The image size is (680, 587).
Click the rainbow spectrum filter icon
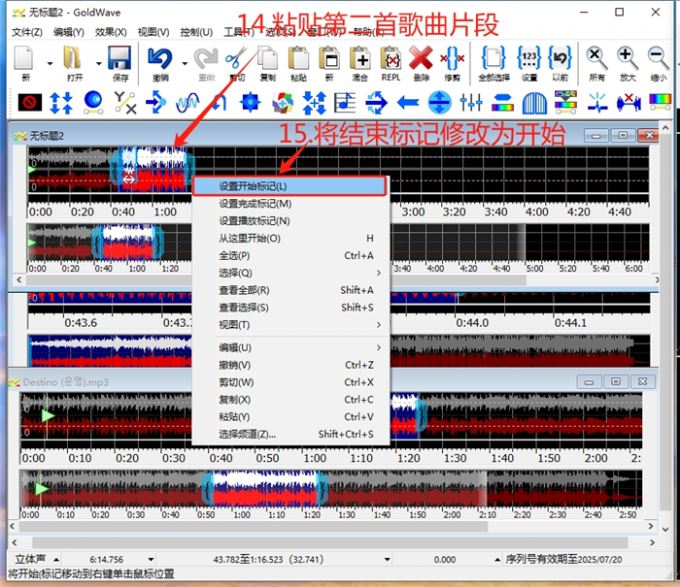pos(660,103)
